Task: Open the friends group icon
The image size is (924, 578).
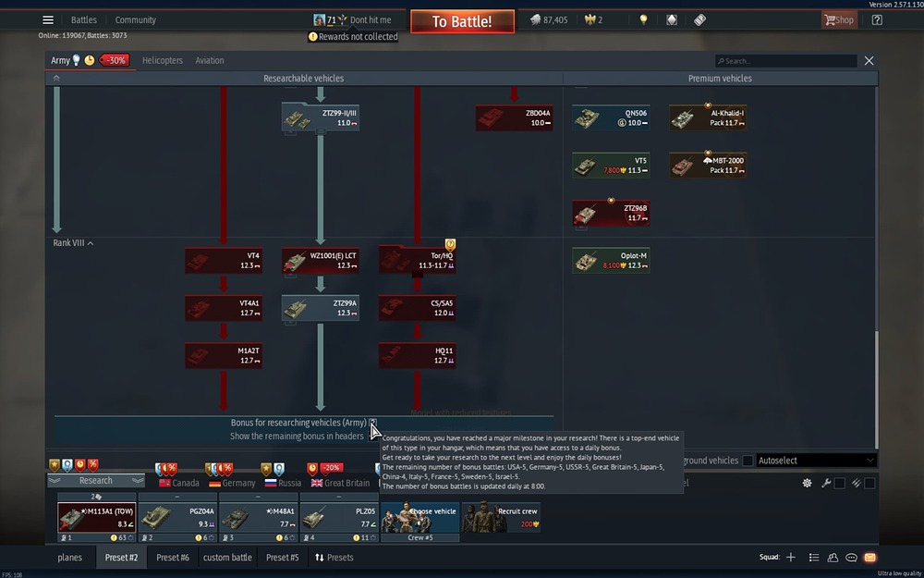Action: coord(833,558)
